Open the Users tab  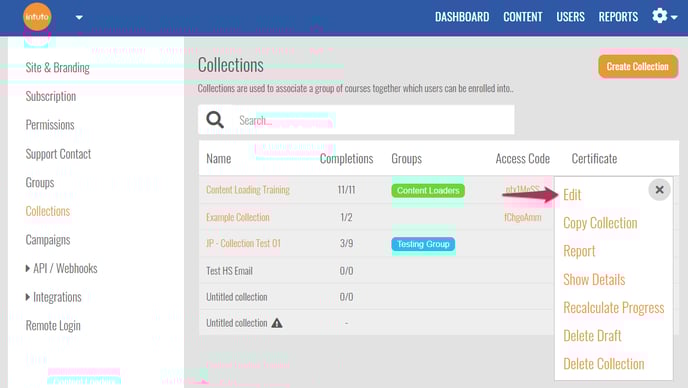tap(570, 17)
